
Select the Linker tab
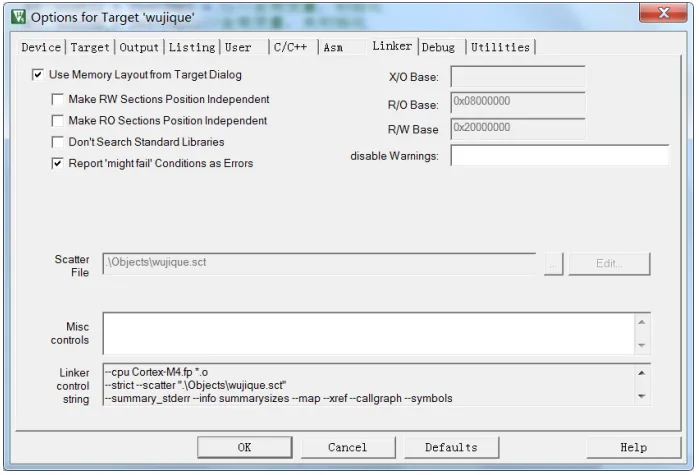(392, 46)
